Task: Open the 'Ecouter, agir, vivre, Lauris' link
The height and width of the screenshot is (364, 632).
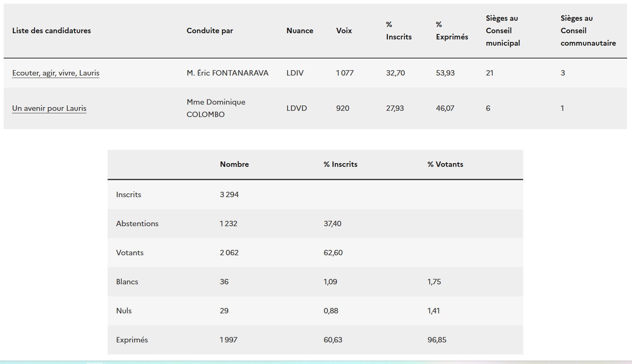Action: click(x=56, y=73)
